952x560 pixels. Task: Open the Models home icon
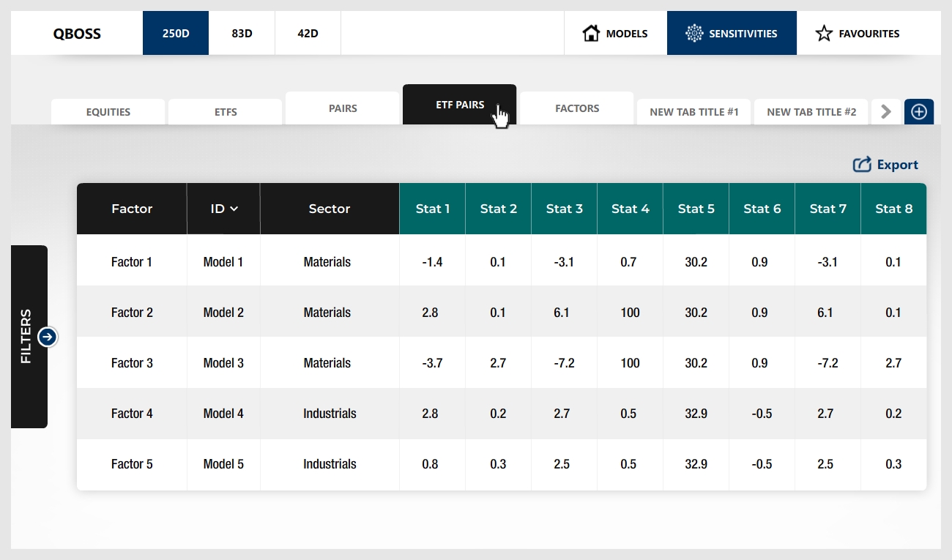pyautogui.click(x=591, y=33)
